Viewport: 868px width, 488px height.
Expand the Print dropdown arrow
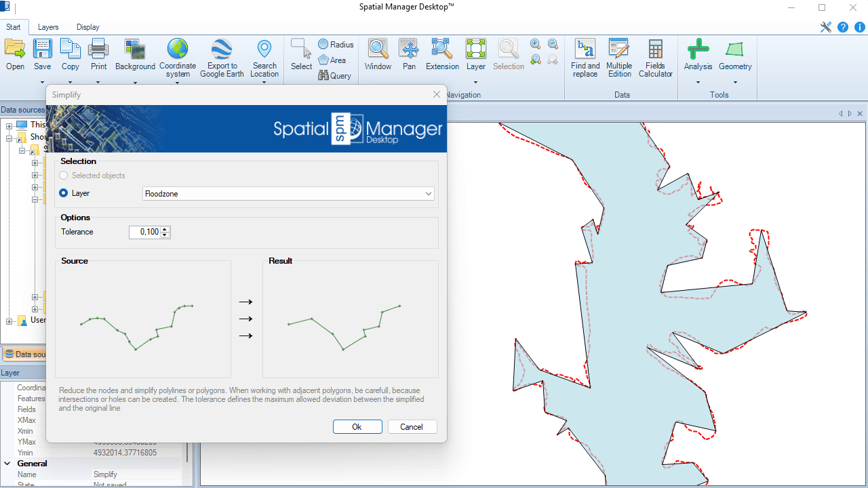coord(99,83)
